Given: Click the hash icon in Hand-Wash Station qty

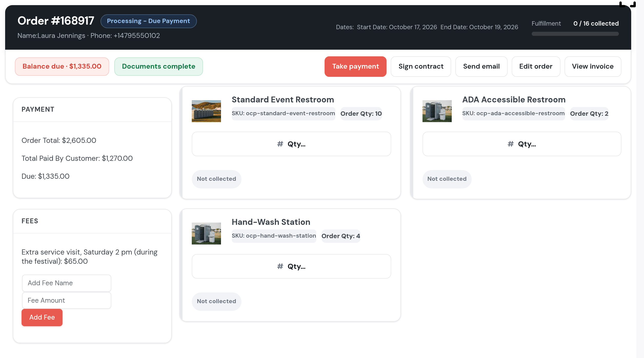Looking at the screenshot, I should click(280, 266).
